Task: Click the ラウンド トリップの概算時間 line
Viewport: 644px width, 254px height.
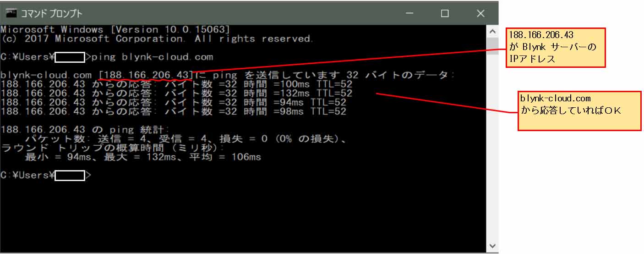Action: [x=113, y=148]
